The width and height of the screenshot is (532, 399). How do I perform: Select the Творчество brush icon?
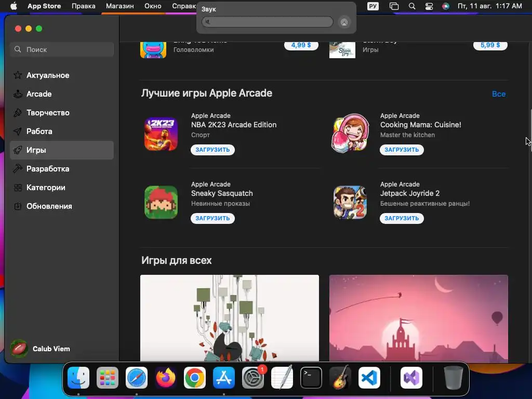pos(18,112)
